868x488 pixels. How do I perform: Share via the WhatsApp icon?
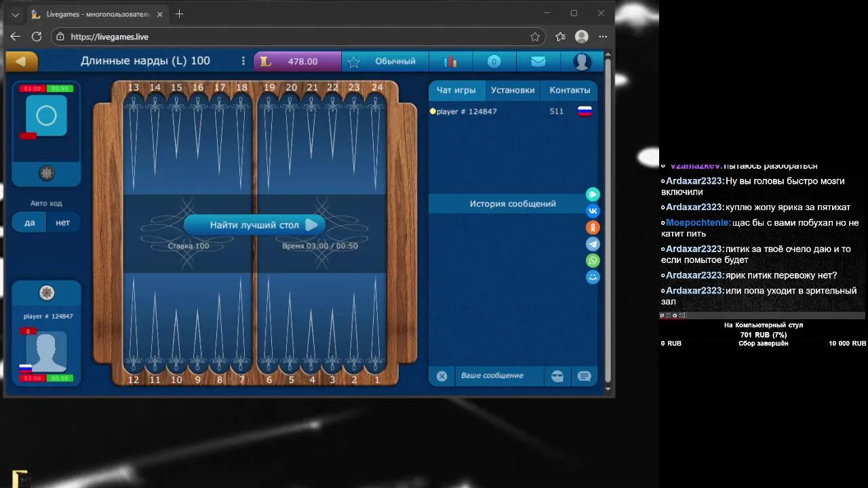click(x=593, y=260)
